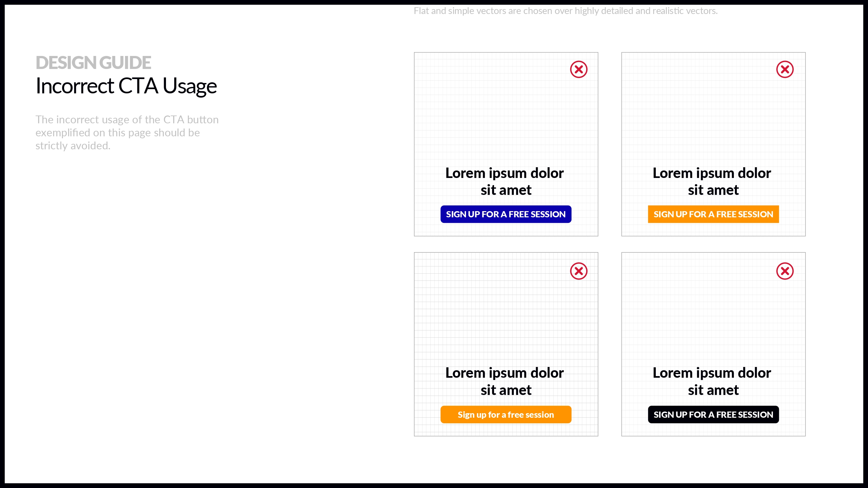868x488 pixels.
Task: Select the Lorem ipsum headline above the black button
Action: [713, 382]
